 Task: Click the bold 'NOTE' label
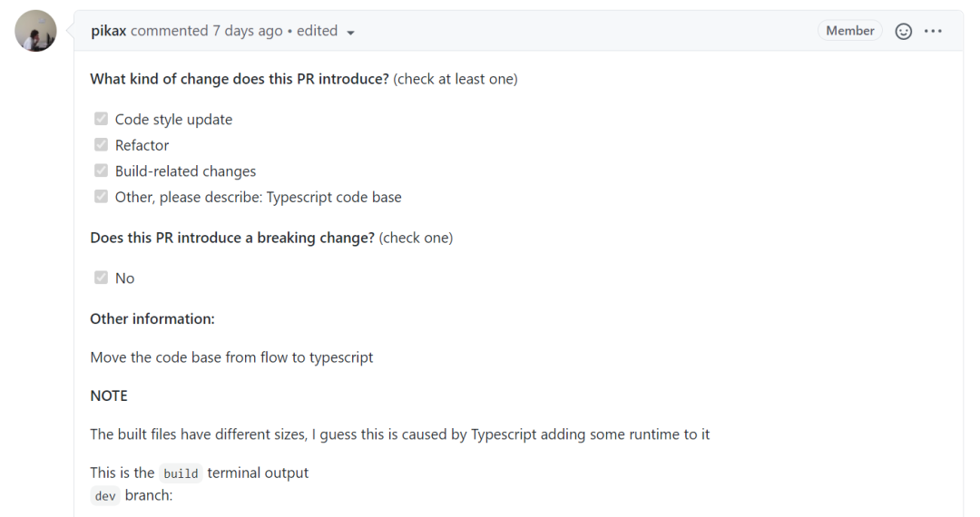pyautogui.click(x=109, y=395)
